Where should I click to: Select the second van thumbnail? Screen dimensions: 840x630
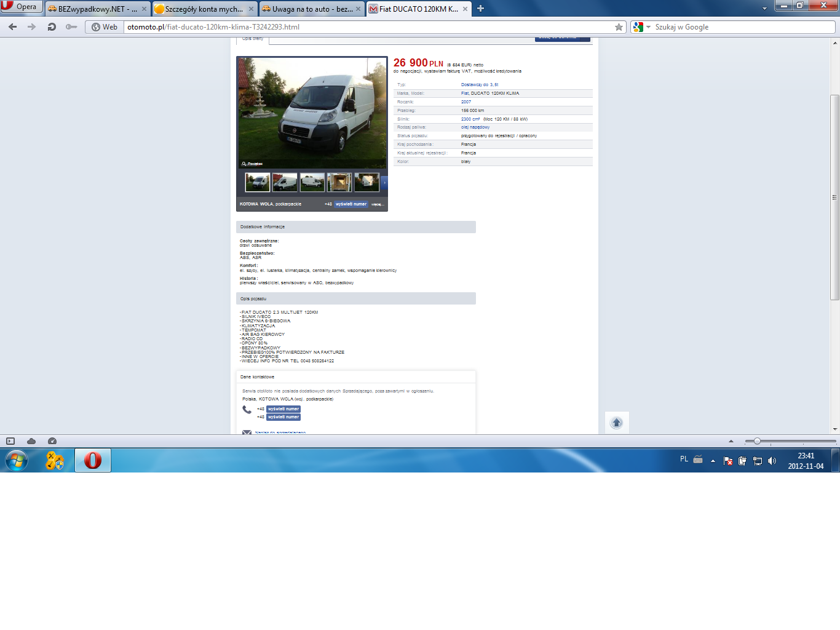click(x=285, y=182)
